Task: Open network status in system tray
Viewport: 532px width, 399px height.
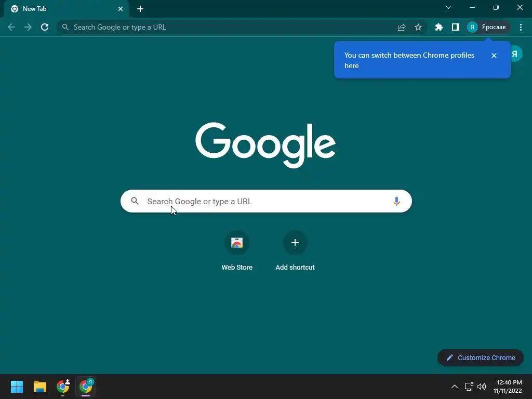Action: (x=469, y=387)
